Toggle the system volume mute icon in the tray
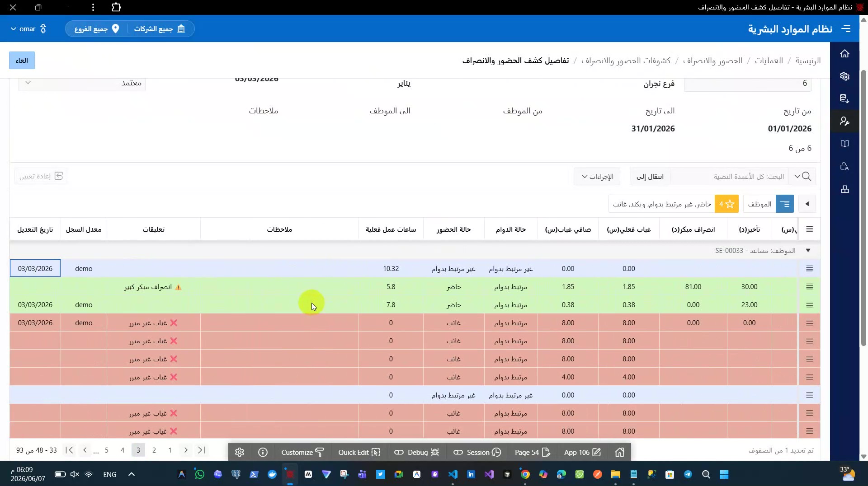 [x=75, y=474]
